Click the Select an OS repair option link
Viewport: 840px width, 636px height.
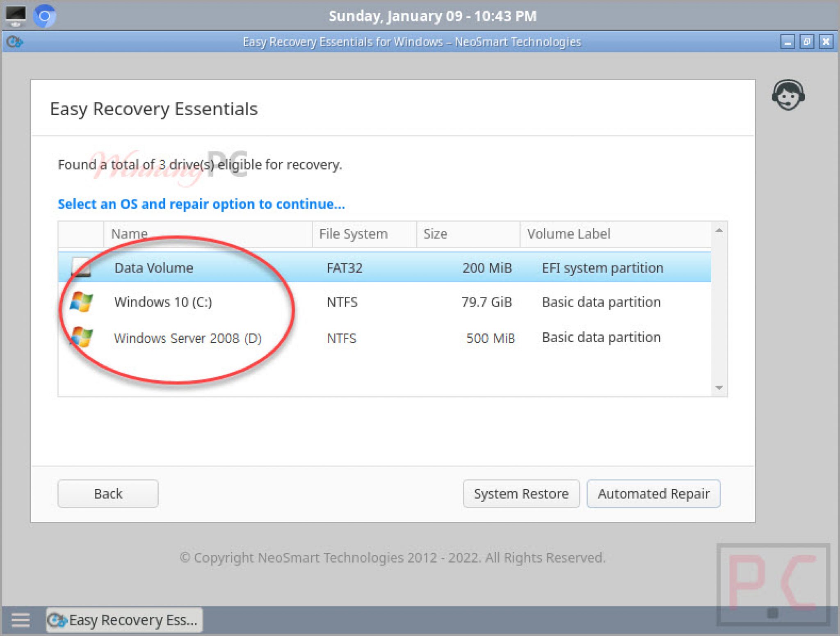(x=201, y=204)
